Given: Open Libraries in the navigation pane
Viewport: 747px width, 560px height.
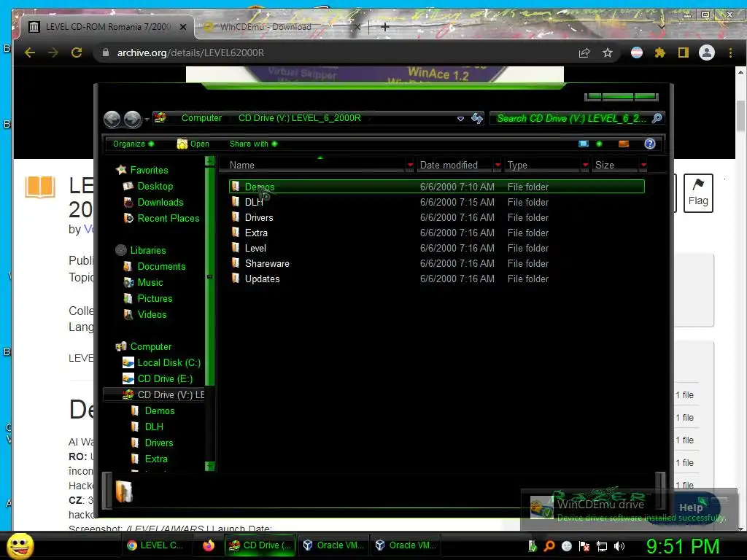Looking at the screenshot, I should point(141,250).
